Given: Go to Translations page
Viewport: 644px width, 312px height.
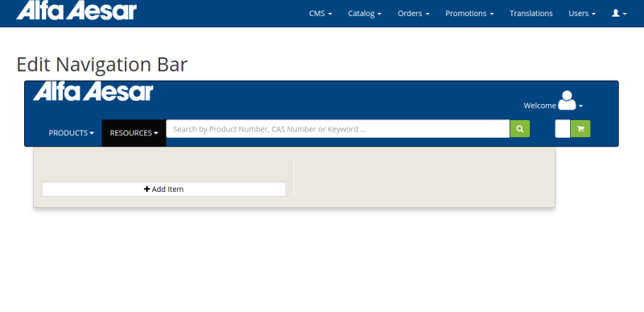Looking at the screenshot, I should coord(531,14).
